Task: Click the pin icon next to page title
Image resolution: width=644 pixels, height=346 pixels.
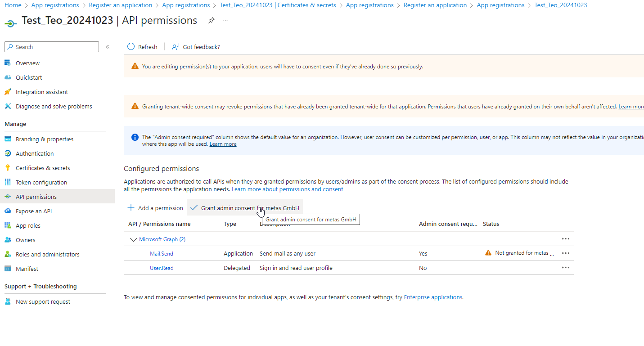Action: tap(211, 21)
